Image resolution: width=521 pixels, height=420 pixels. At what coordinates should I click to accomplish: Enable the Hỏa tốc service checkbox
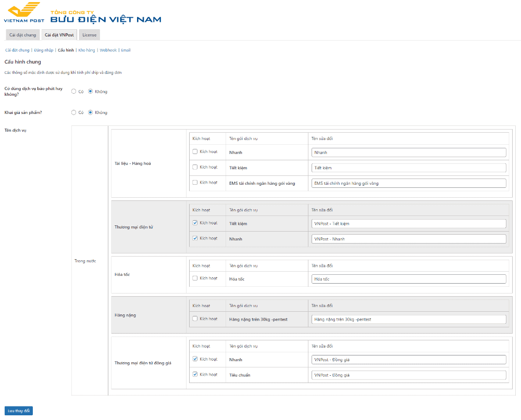195,278
